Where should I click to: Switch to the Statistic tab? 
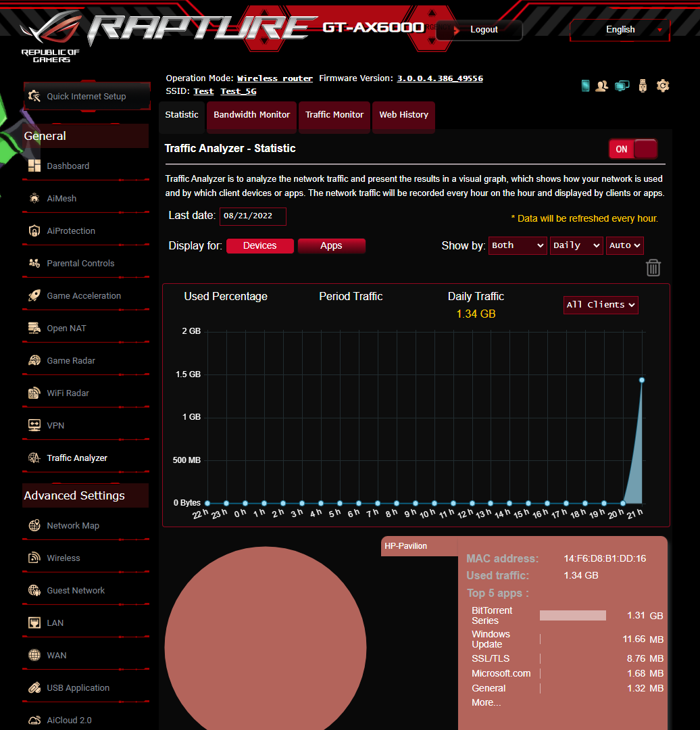[182, 115]
